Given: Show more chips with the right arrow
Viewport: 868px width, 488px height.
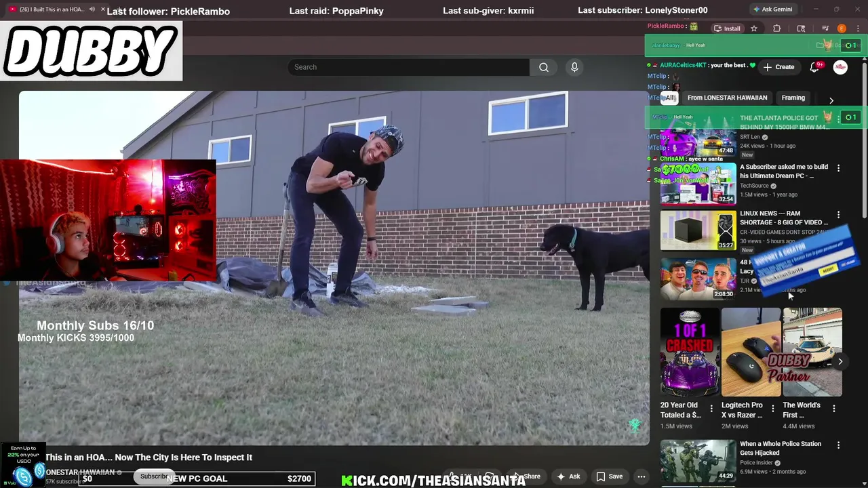Looking at the screenshot, I should coord(831,100).
